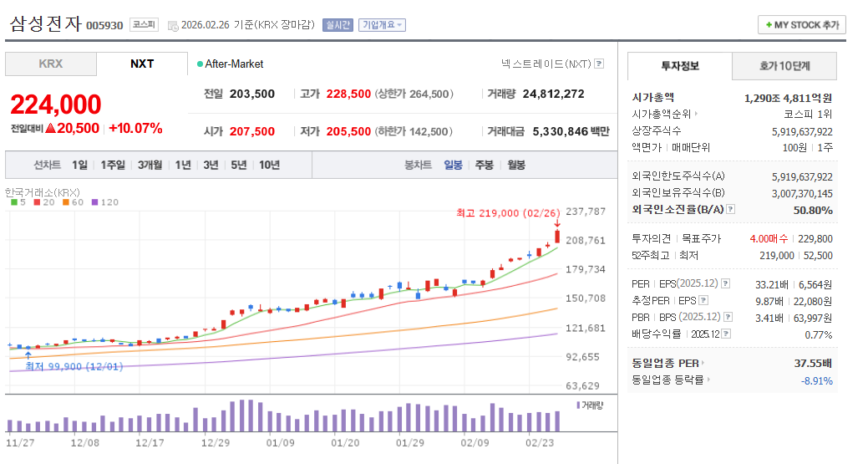This screenshot has width=868, height=464.
Task: Click the clock icon before the 2026.02.26 date
Action: [173, 25]
